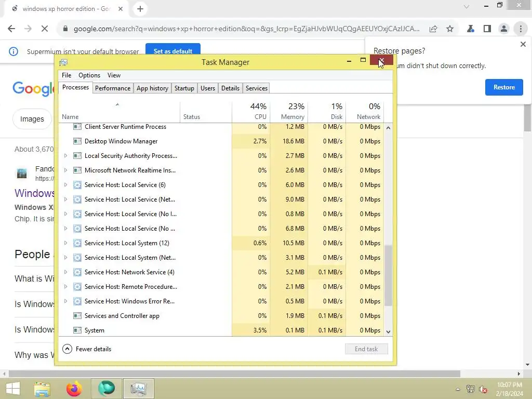The image size is (532, 399).
Task: Open the Task Manager File menu
Action: [x=66, y=75]
